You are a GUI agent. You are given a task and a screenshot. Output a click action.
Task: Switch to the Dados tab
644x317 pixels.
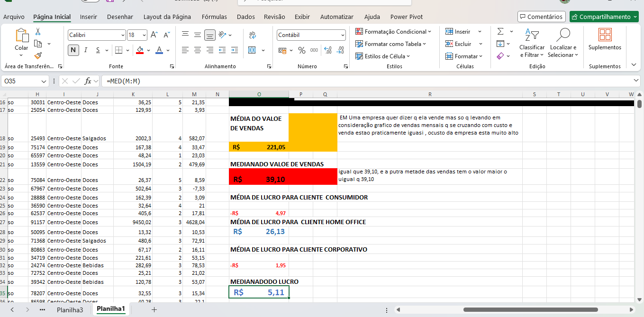[246, 17]
